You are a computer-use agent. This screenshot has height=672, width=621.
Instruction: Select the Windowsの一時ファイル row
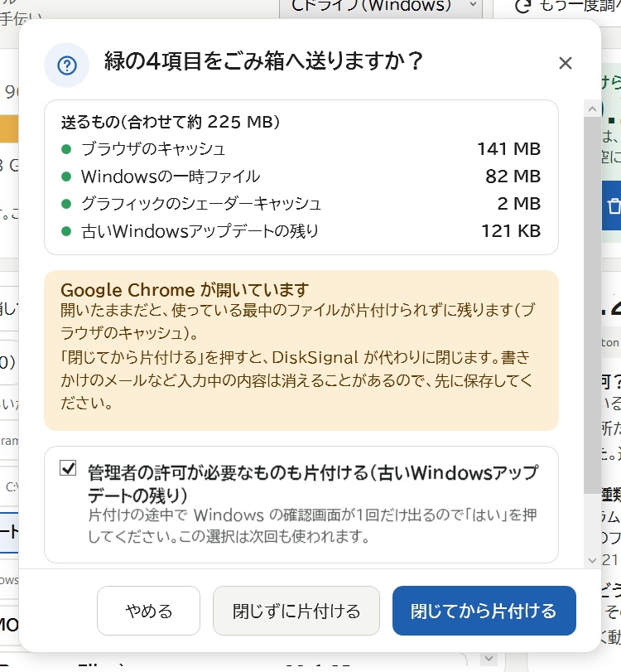click(301, 176)
